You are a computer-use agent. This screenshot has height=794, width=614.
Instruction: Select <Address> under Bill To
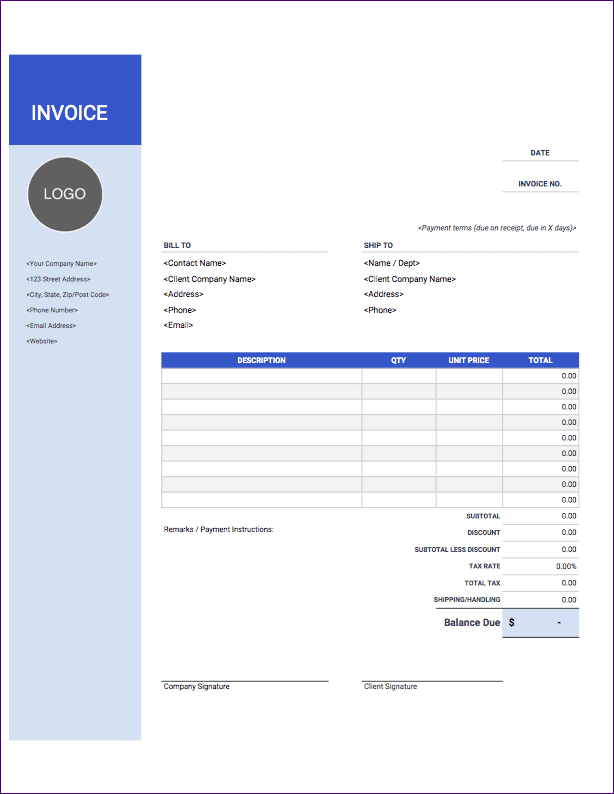coord(183,294)
